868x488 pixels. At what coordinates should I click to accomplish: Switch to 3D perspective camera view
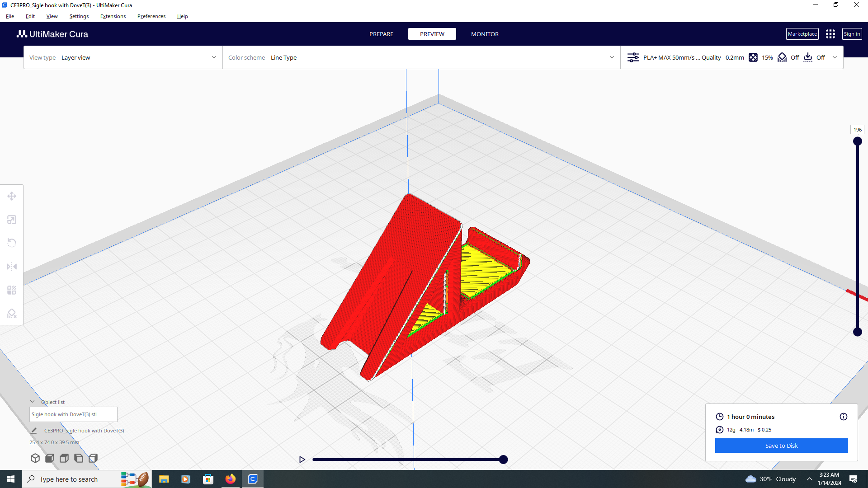tap(35, 458)
